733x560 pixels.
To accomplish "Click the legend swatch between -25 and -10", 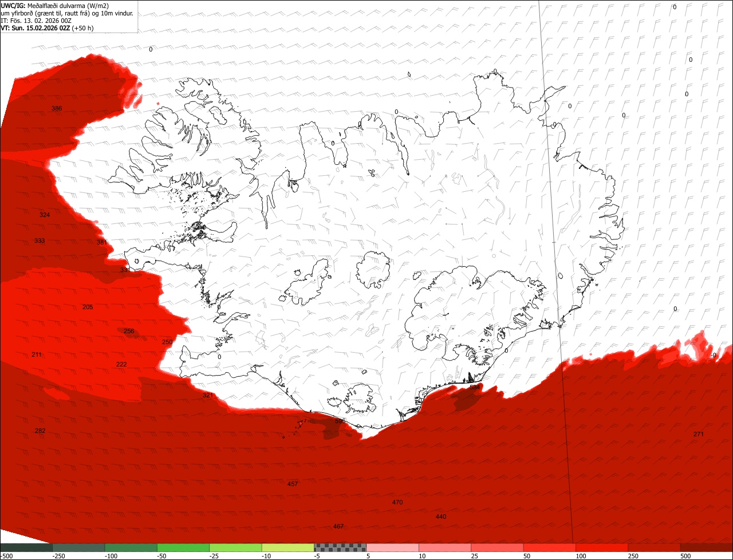I will point(235,547).
